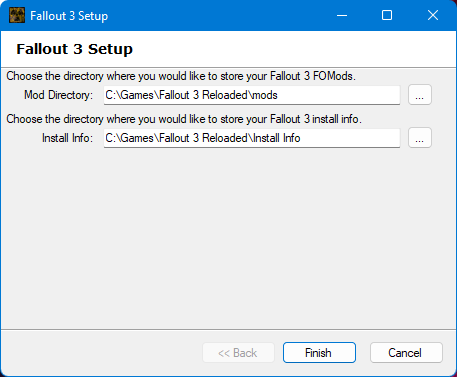457x377 pixels.
Task: Click the install info instruction text
Action: 184,119
